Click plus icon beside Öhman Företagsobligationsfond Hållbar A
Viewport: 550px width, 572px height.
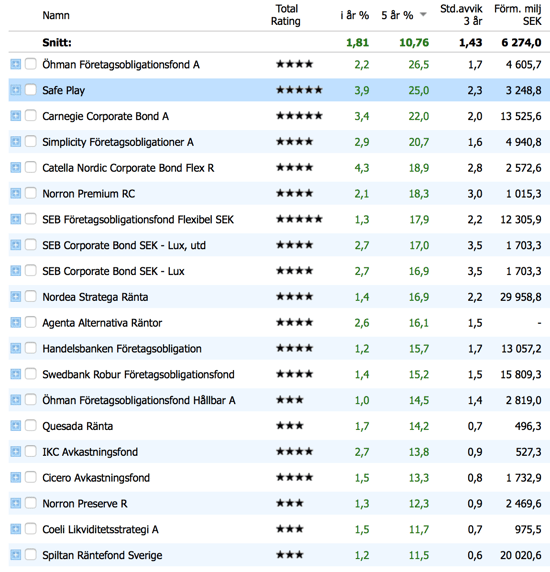[x=15, y=400]
